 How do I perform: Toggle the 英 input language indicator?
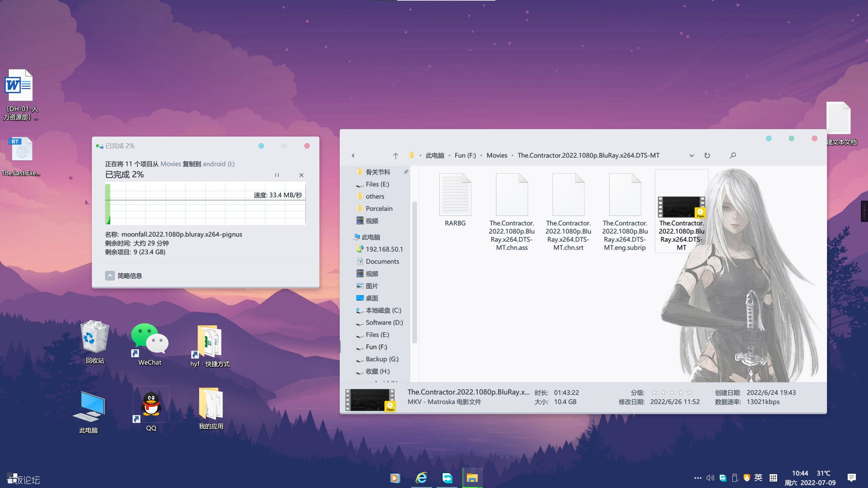[758, 477]
